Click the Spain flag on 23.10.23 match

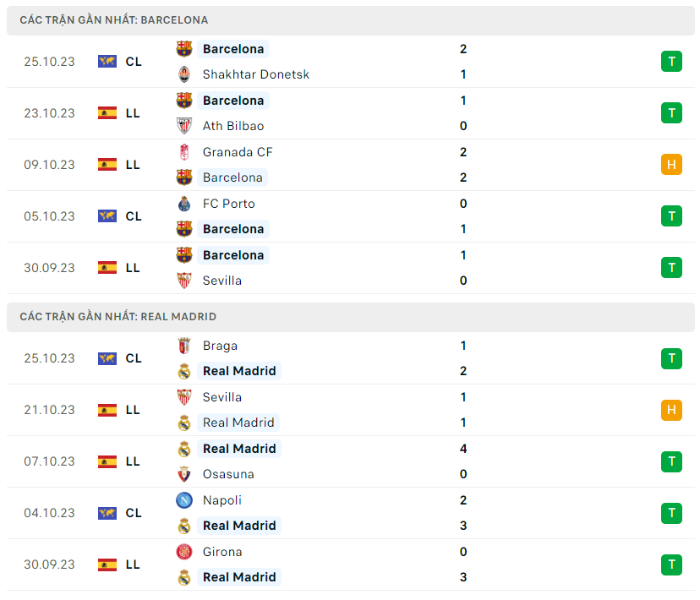tap(107, 112)
